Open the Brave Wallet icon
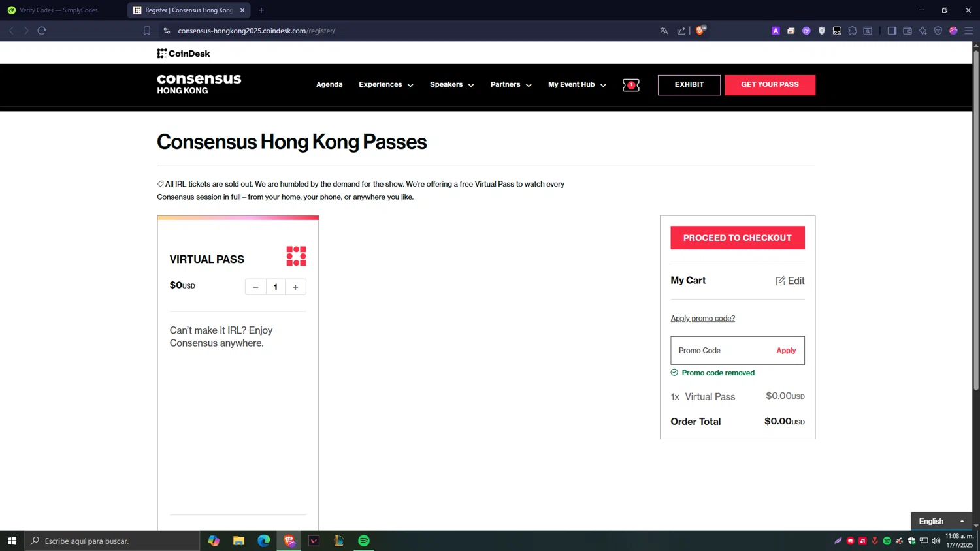Image resolution: width=980 pixels, height=551 pixels. 907,31
